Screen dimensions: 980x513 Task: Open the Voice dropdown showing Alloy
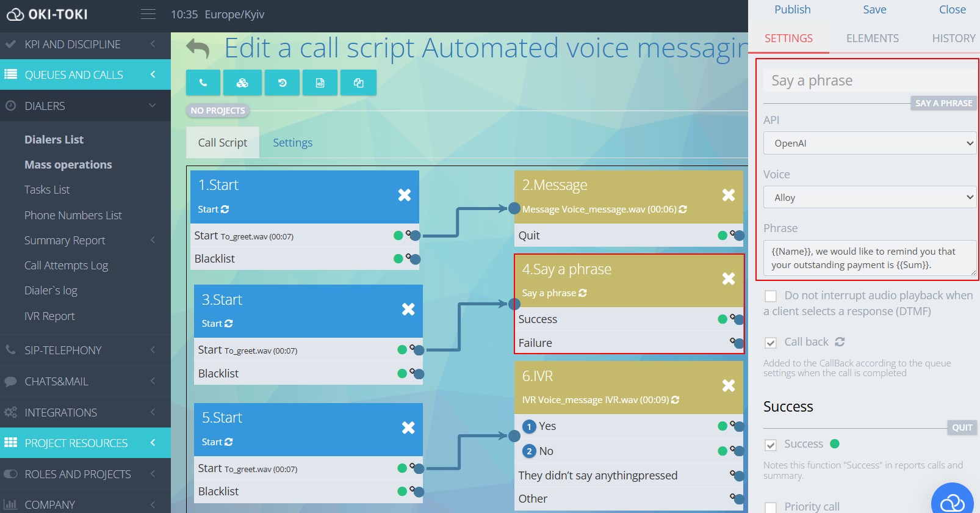pos(870,198)
